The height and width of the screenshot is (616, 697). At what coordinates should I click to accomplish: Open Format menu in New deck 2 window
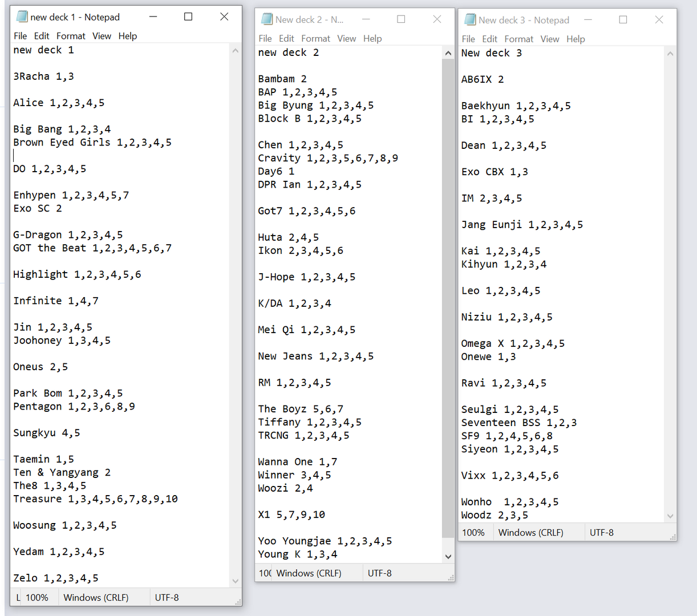click(316, 39)
